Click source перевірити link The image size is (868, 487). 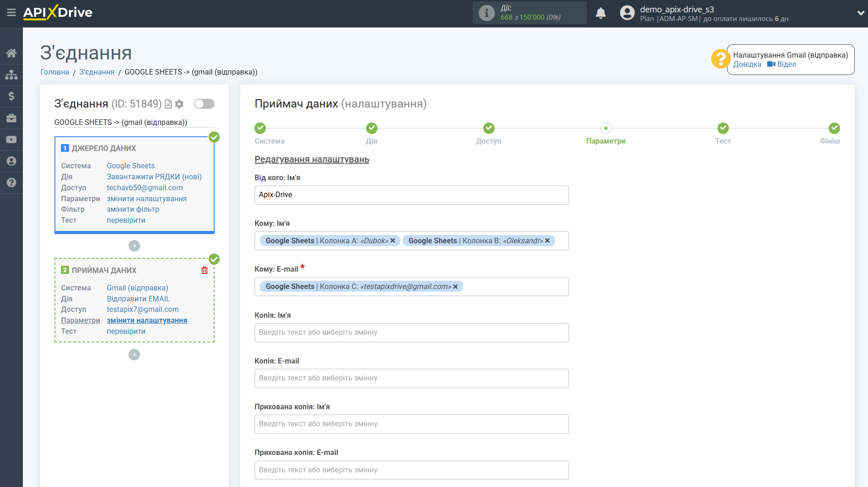[x=126, y=220]
